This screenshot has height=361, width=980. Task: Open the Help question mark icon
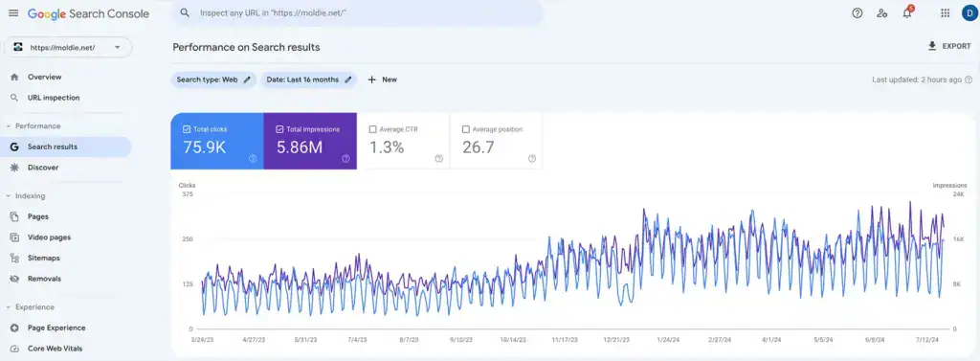[857, 13]
